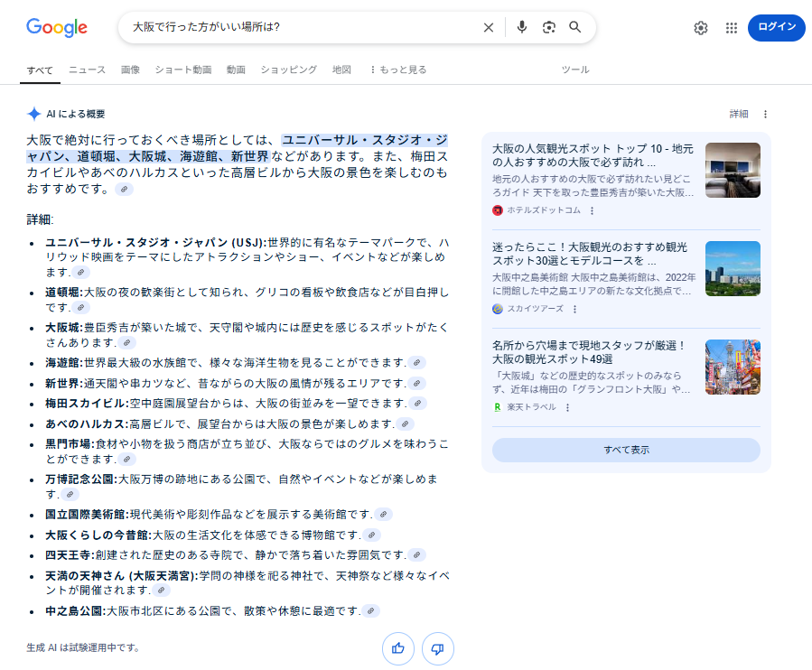Start voice search with the microphone icon
Viewport: 812px width, 670px height.
pos(522,27)
